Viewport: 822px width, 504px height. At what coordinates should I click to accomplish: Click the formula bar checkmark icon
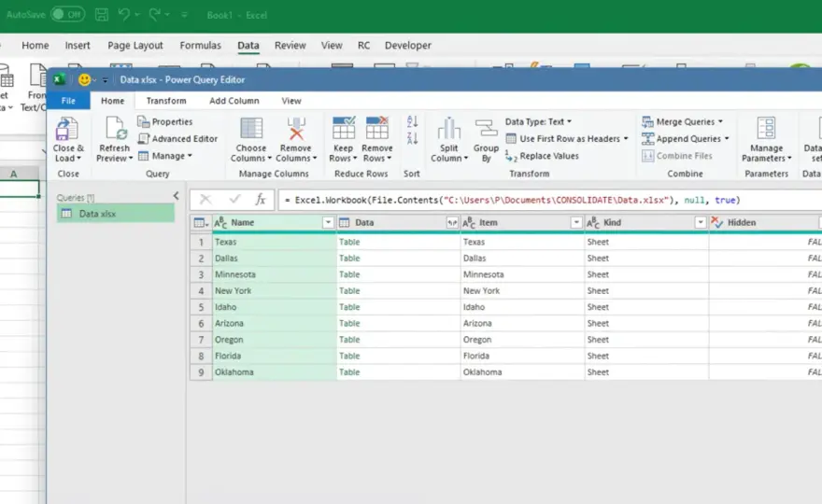pyautogui.click(x=234, y=200)
